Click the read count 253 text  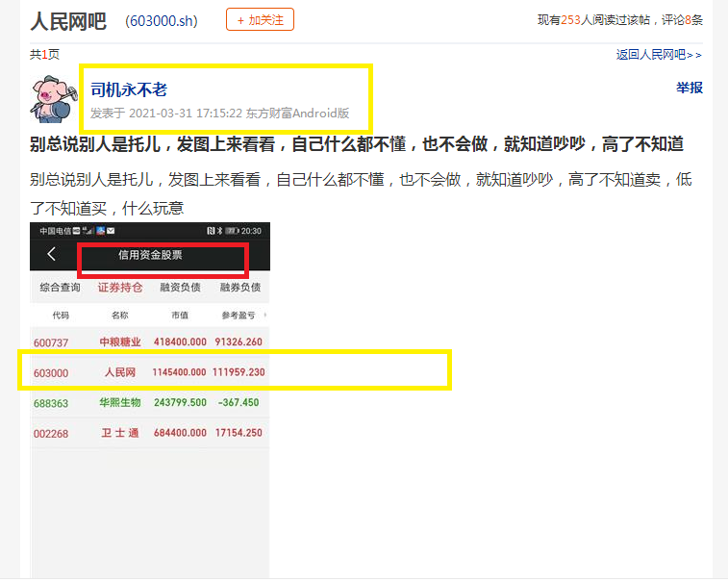(x=570, y=20)
